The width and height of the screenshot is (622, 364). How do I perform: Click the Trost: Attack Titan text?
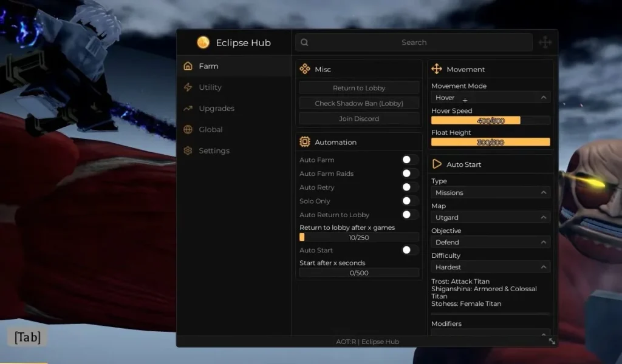[460, 281]
